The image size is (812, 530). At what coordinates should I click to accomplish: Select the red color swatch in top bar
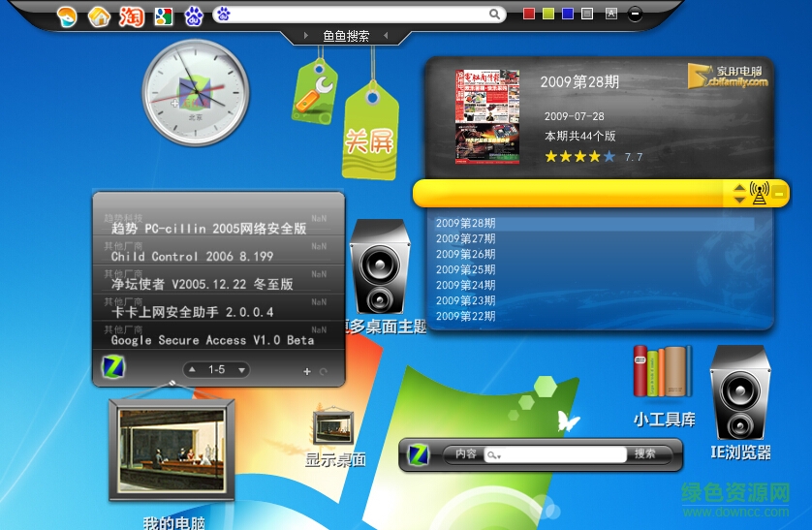pos(529,14)
